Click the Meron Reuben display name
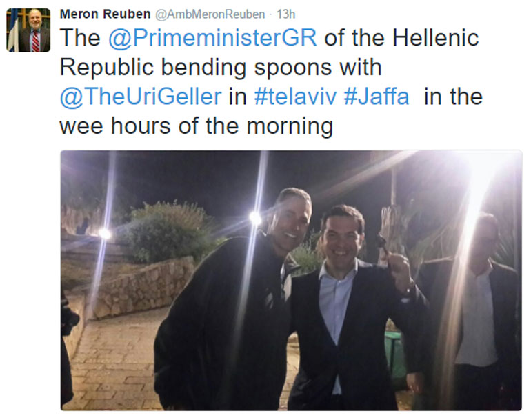Viewport: 531px width, 420px height. 105,14
